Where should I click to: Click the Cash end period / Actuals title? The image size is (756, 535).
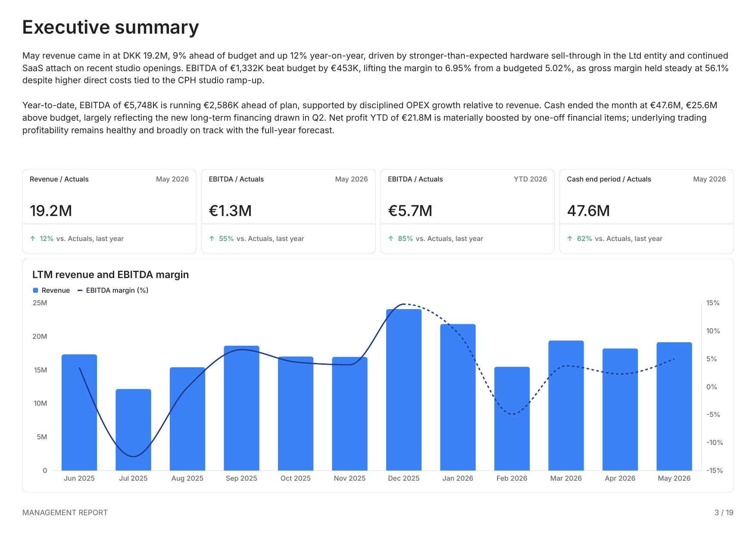point(609,179)
